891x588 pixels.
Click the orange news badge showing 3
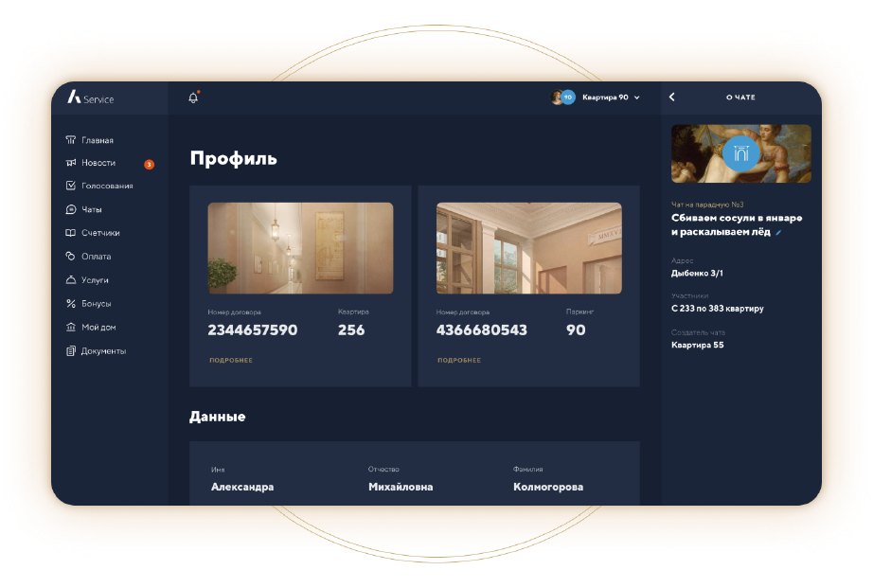(x=149, y=165)
